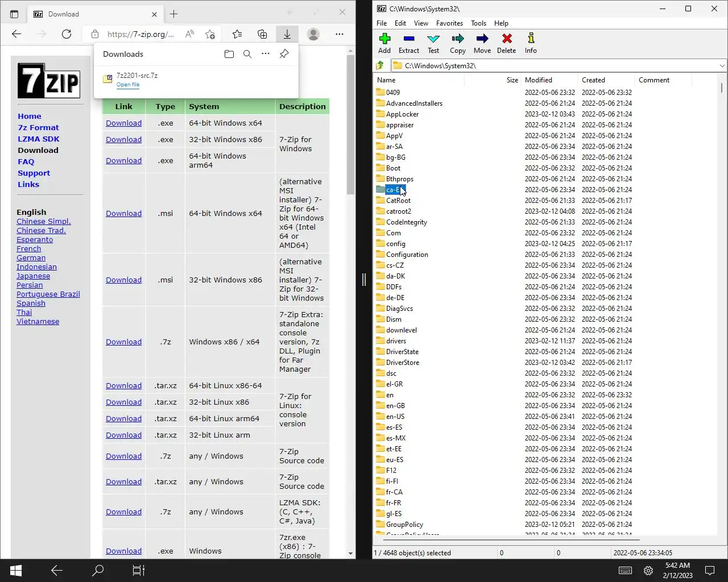Viewport: 728px width, 582px height.
Task: Open a new browser tab
Action: coord(174,14)
